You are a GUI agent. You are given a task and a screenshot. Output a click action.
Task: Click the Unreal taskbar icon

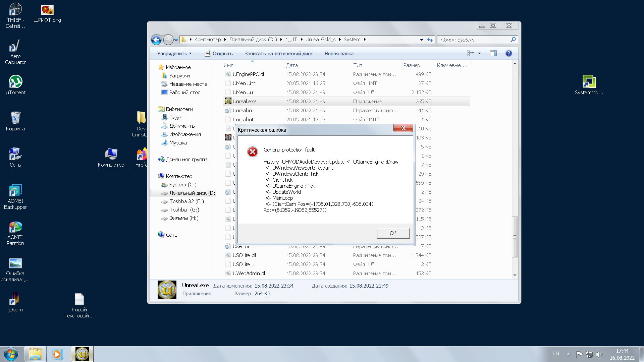pyautogui.click(x=82, y=354)
